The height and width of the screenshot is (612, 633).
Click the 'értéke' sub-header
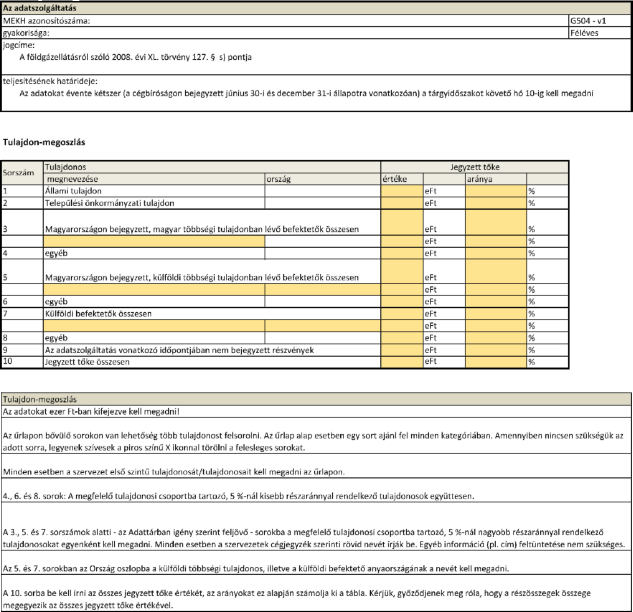click(x=402, y=179)
